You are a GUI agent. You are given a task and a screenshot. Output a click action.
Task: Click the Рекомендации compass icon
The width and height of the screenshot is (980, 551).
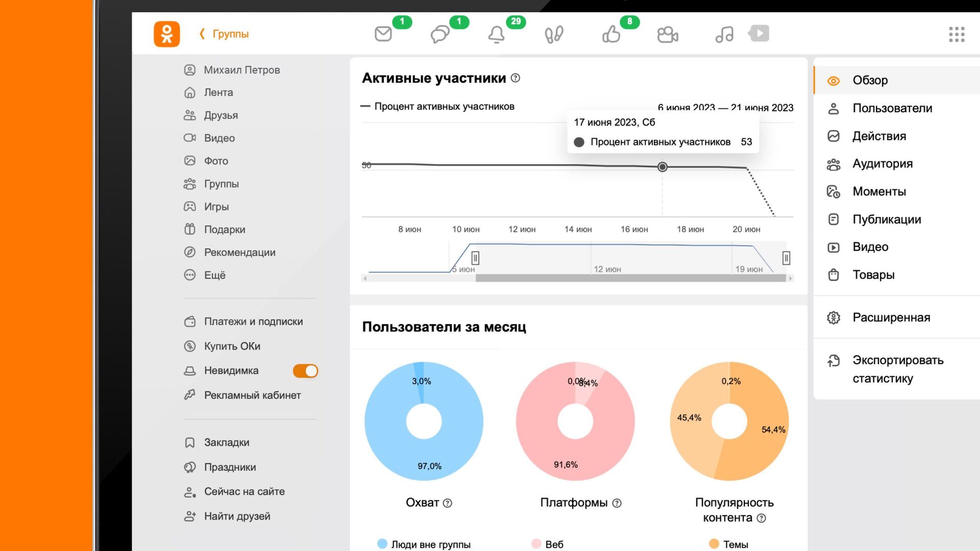click(x=190, y=253)
